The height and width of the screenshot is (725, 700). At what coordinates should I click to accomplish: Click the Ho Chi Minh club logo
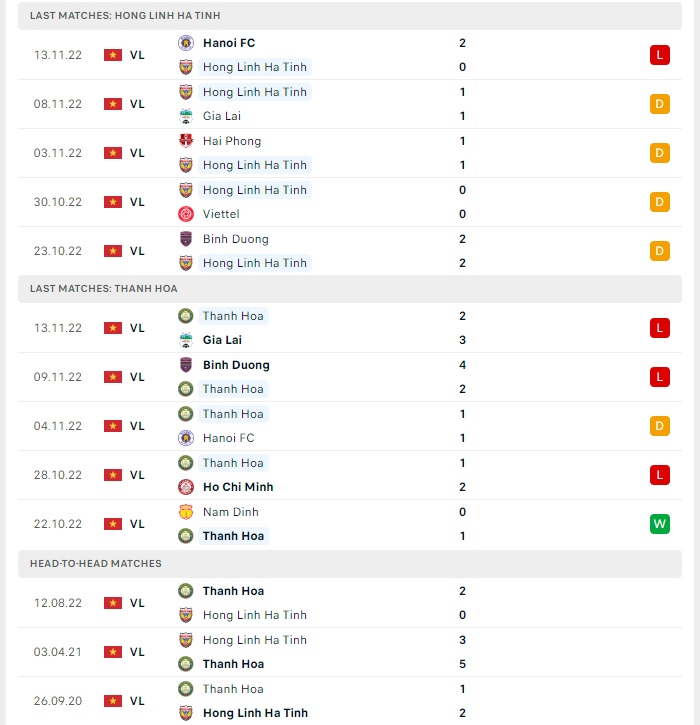click(186, 487)
